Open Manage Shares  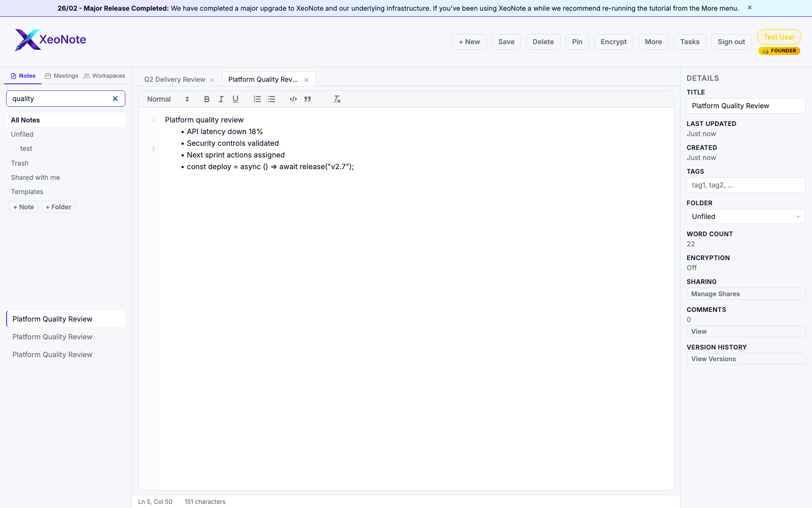(x=746, y=294)
